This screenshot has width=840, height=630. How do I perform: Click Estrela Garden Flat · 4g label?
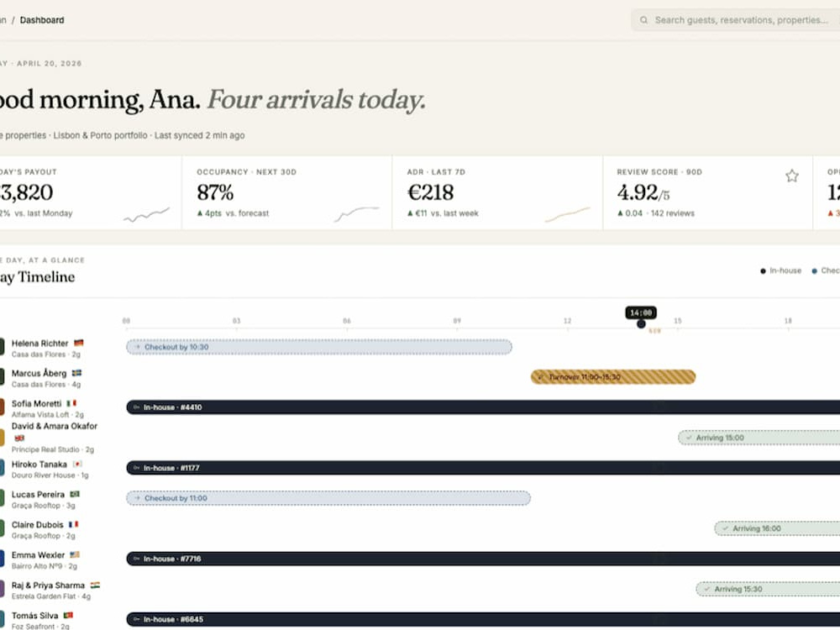(51, 596)
